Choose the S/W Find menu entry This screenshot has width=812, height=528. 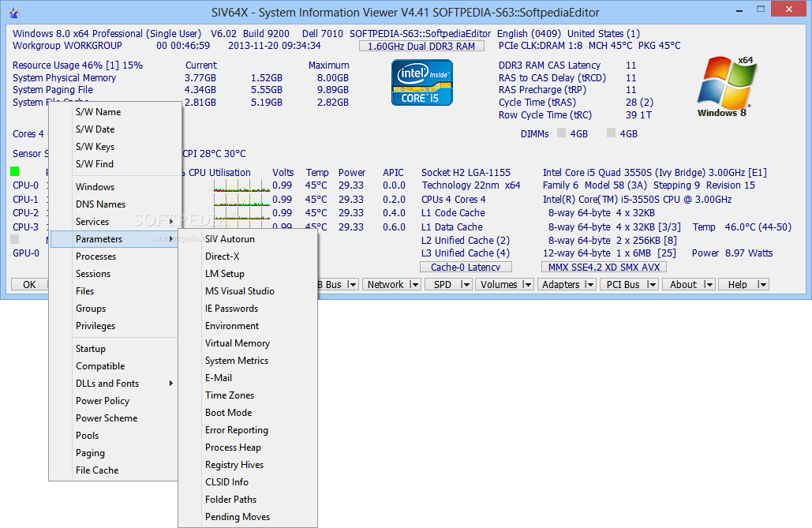[115, 163]
